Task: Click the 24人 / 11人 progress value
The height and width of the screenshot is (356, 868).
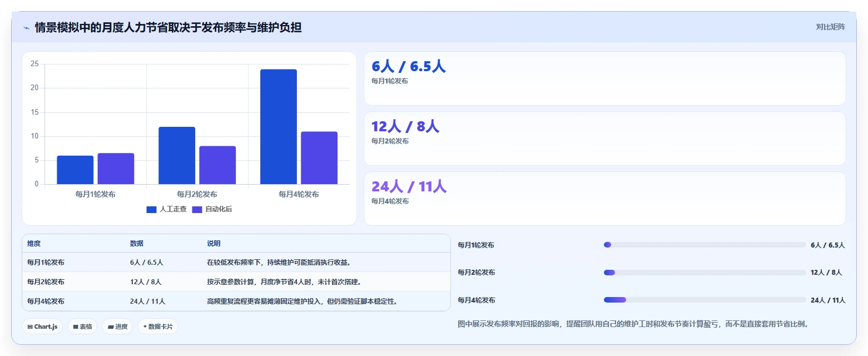Action: coord(828,300)
